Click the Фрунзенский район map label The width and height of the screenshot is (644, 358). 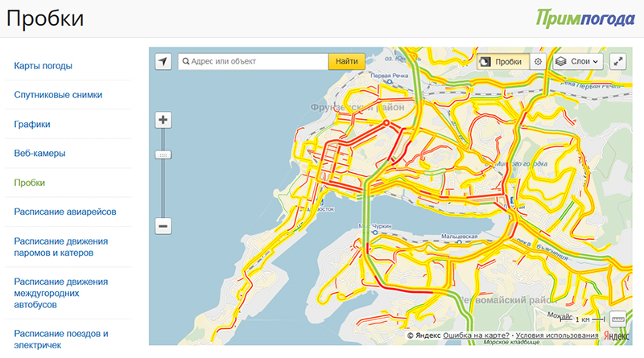tap(357, 108)
